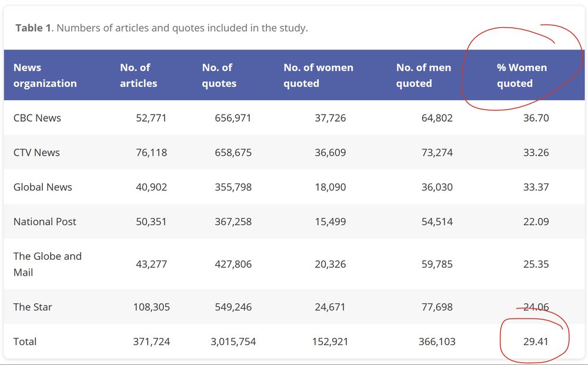588x365 pixels.
Task: Click Global News quote count 355,798
Action: [x=233, y=187]
